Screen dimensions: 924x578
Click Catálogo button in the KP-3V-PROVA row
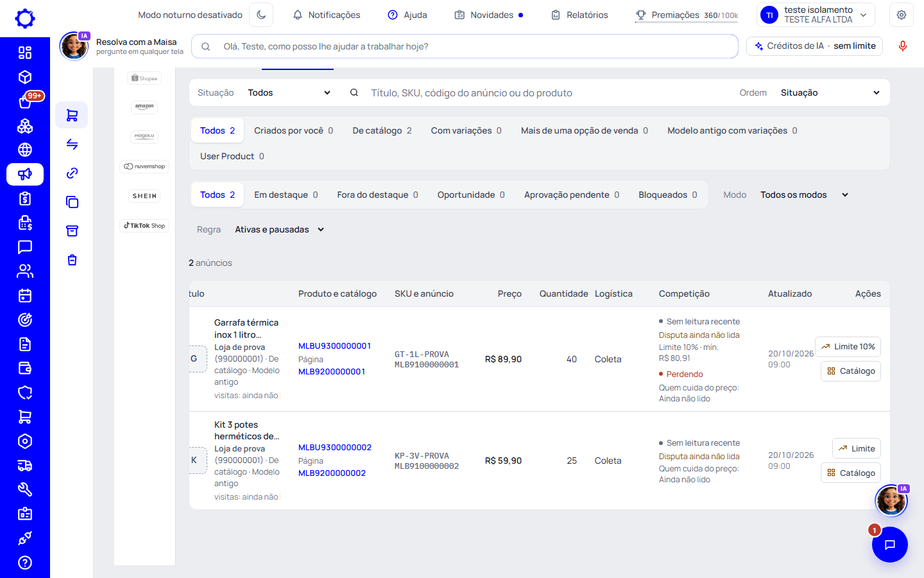coord(851,473)
